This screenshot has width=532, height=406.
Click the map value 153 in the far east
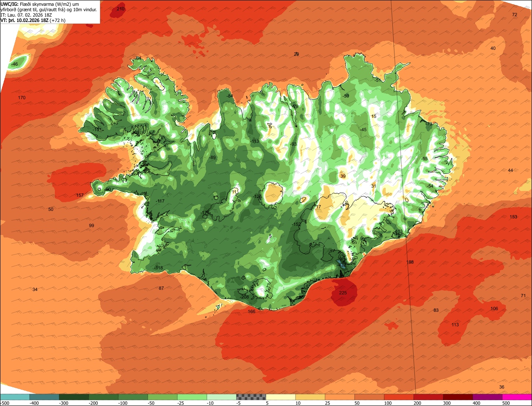513,217
